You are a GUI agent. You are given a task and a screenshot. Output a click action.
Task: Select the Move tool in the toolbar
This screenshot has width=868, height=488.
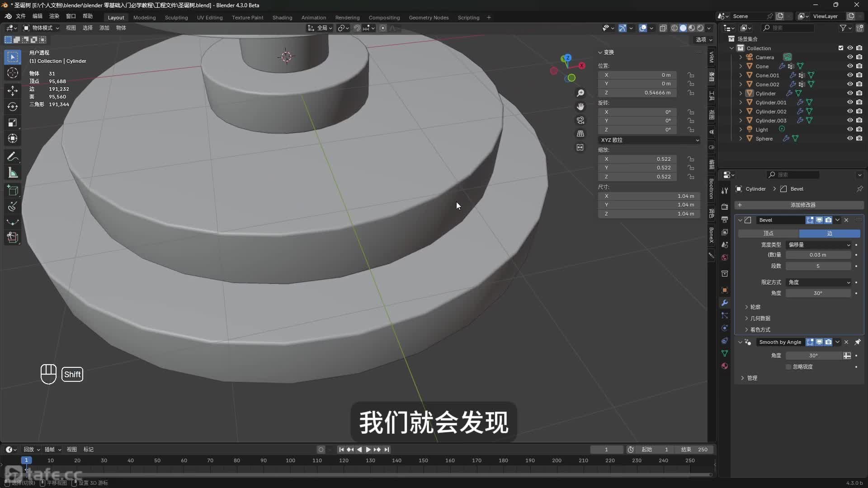click(x=13, y=90)
